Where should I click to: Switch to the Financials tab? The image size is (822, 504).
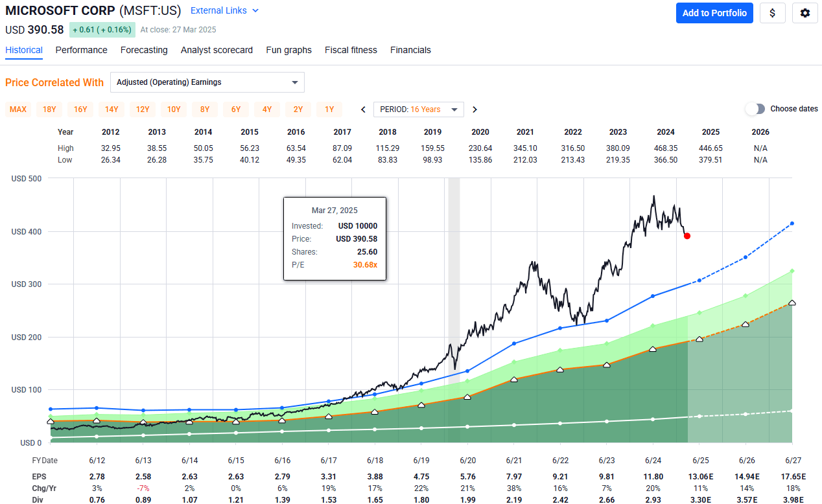[x=410, y=50]
